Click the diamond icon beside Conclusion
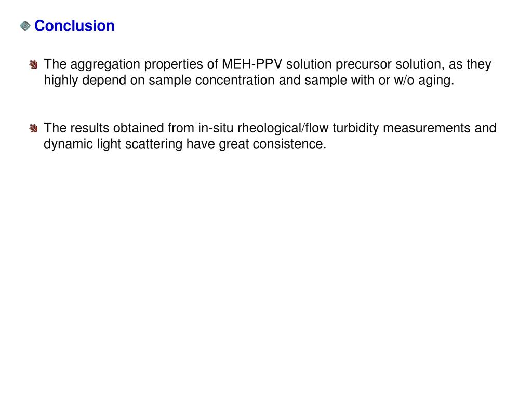Viewport: 532px width, 399px height. tap(25, 26)
